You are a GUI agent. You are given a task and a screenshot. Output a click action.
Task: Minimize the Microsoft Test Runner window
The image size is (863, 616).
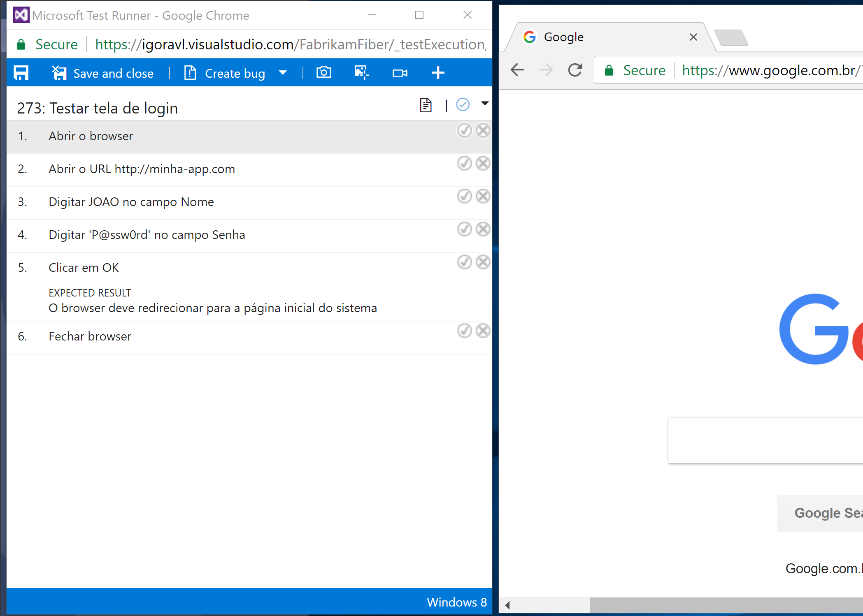372,15
